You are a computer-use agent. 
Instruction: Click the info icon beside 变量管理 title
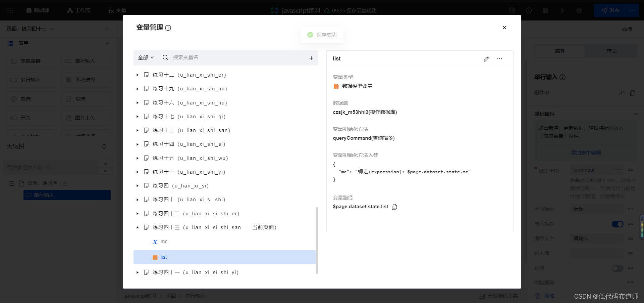point(168,28)
